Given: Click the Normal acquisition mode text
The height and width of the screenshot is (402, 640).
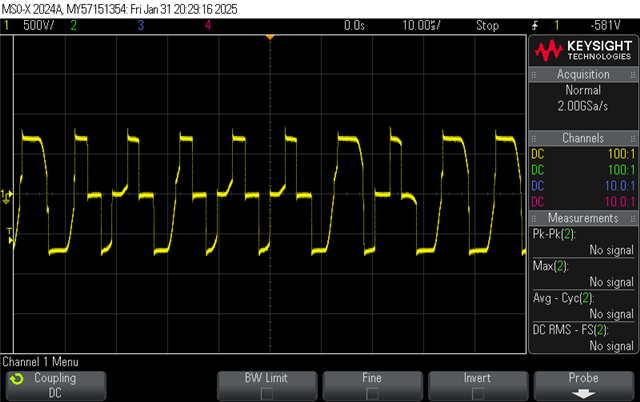Looking at the screenshot, I should tap(583, 90).
